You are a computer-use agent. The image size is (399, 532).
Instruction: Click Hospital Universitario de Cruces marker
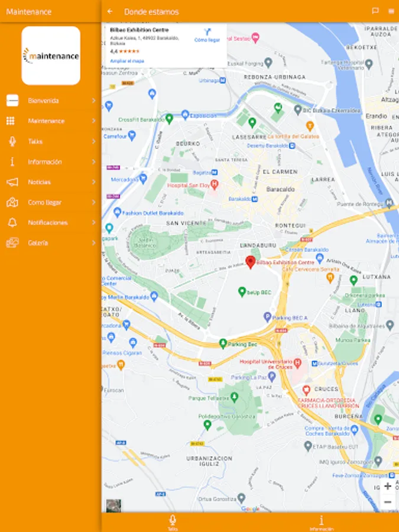pos(297,363)
